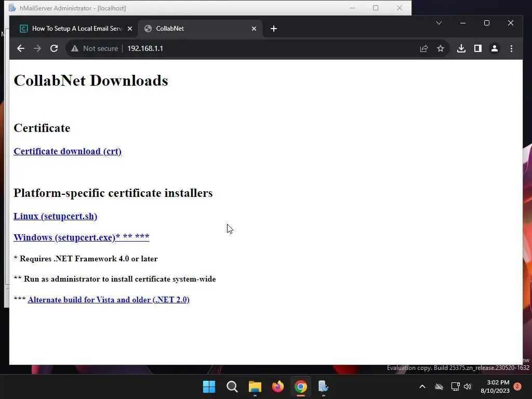Share this page via share icon
Screen dimensions: 532x399
point(424,48)
